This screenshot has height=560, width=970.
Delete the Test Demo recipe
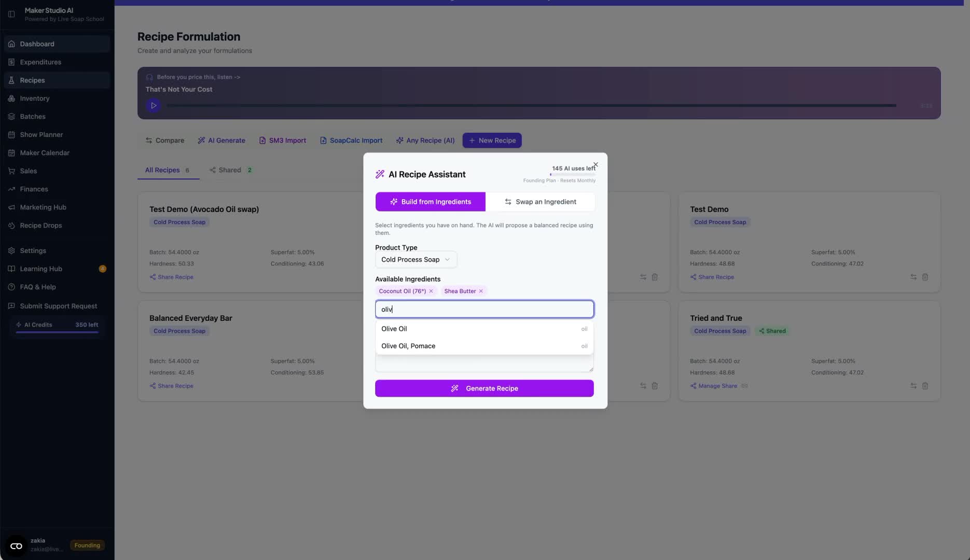[x=925, y=277]
